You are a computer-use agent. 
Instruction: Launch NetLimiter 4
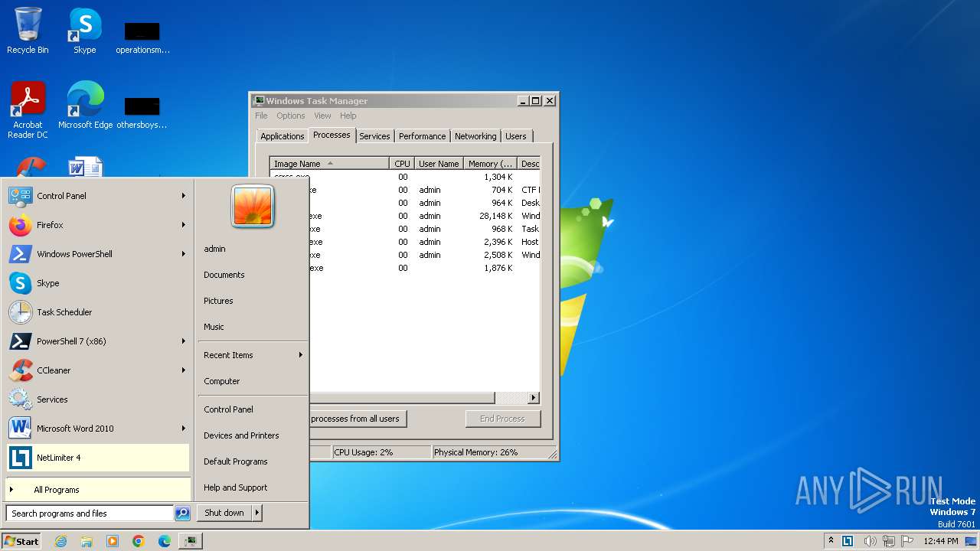98,458
